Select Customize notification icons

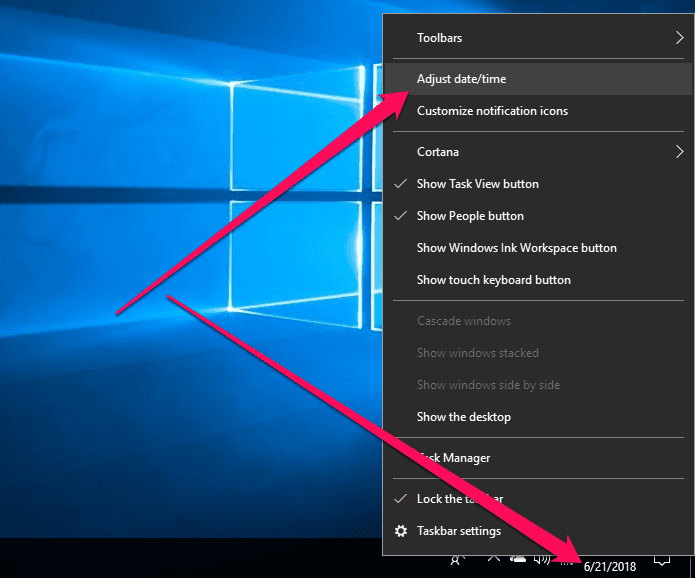tap(538, 111)
